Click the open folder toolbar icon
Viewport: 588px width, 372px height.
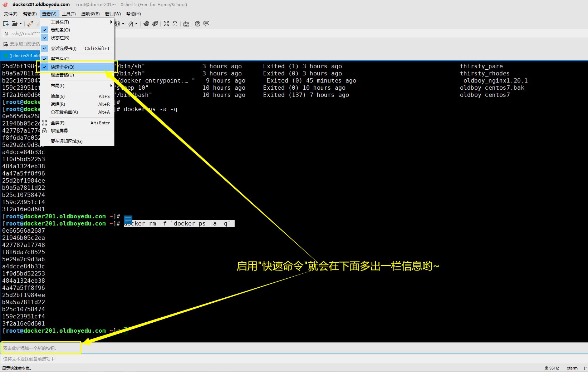(x=14, y=24)
